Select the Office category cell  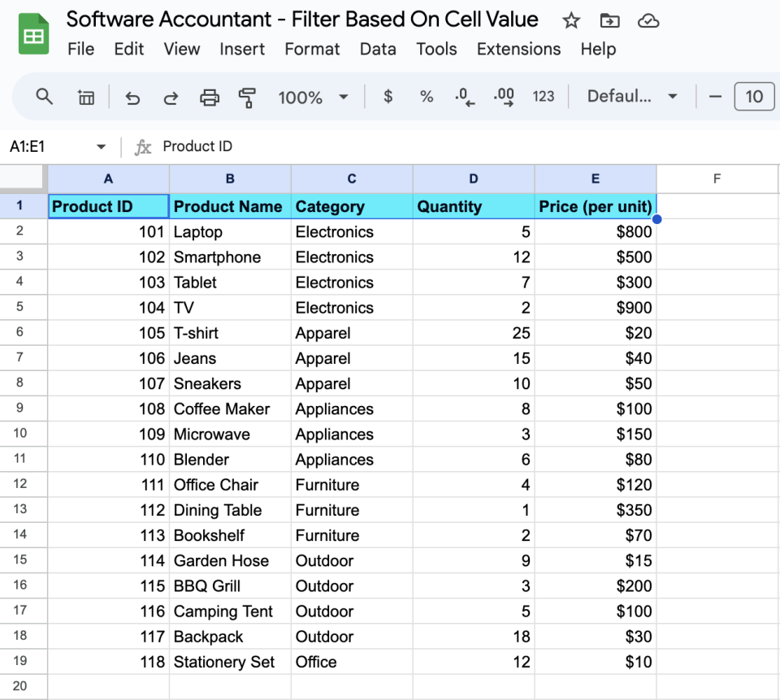click(x=352, y=662)
